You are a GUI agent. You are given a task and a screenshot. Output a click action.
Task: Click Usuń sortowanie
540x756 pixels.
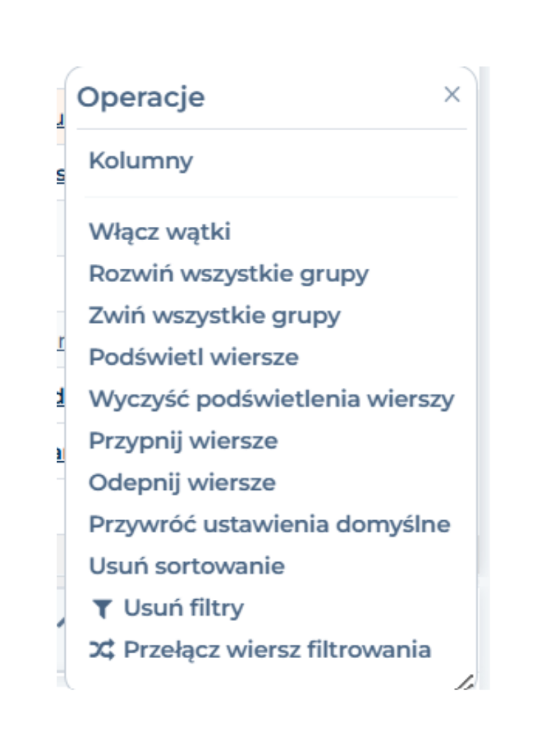pyautogui.click(x=187, y=566)
